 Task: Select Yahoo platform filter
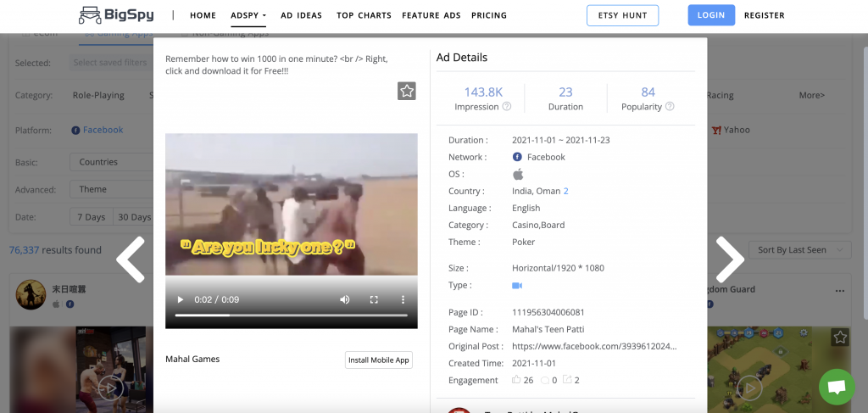[731, 130]
